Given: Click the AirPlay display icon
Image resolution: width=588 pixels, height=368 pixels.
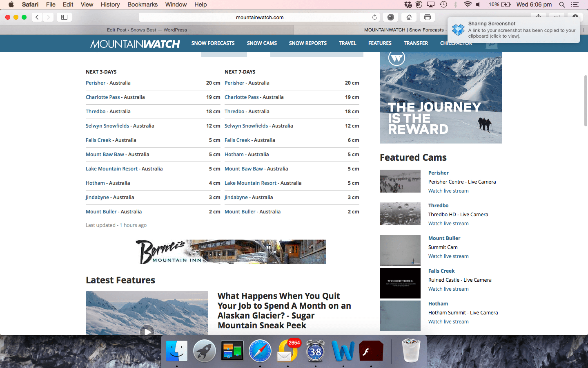Looking at the screenshot, I should coord(431,4).
